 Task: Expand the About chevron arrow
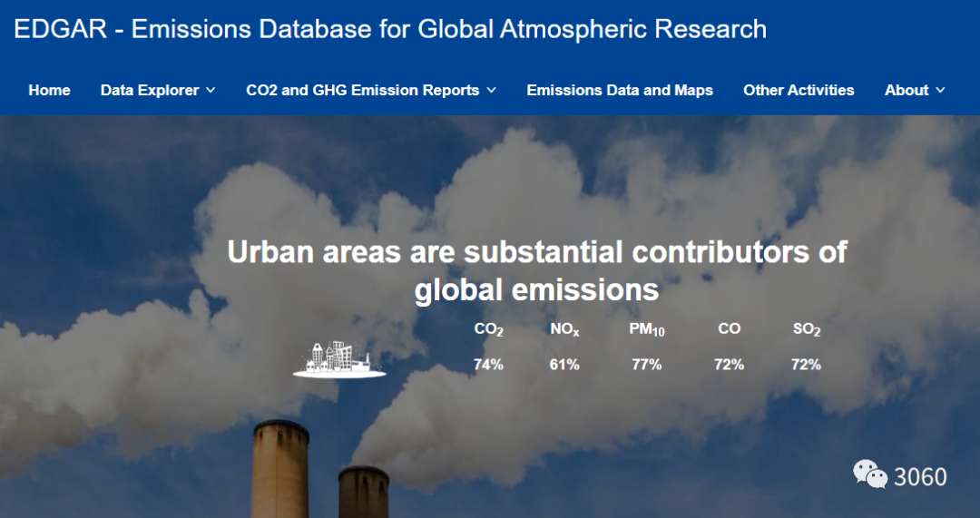pos(941,91)
